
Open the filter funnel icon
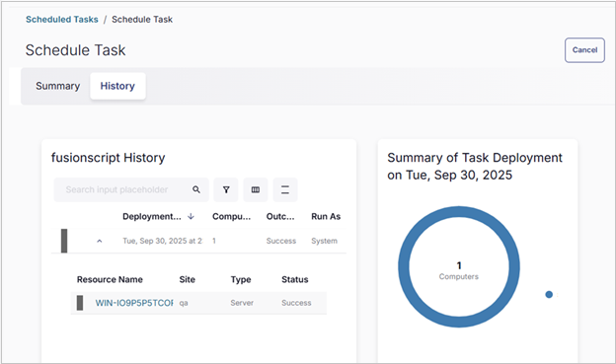click(226, 189)
